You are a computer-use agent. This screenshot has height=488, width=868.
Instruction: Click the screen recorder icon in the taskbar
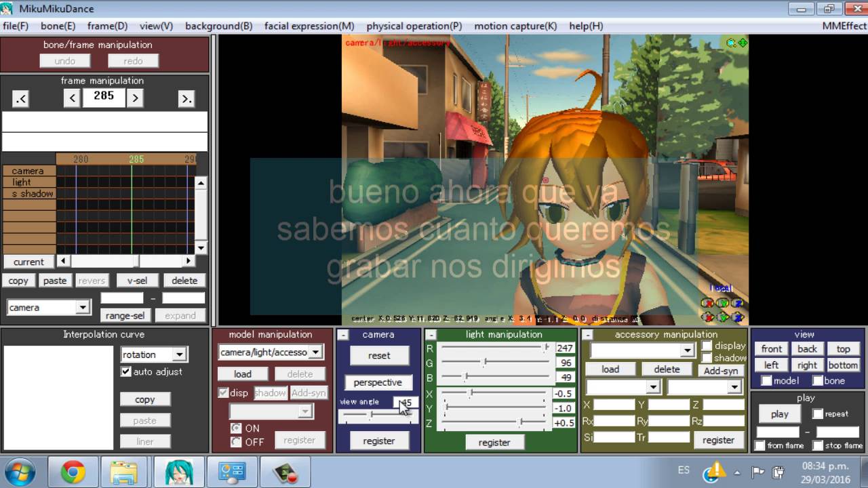pos(285,472)
